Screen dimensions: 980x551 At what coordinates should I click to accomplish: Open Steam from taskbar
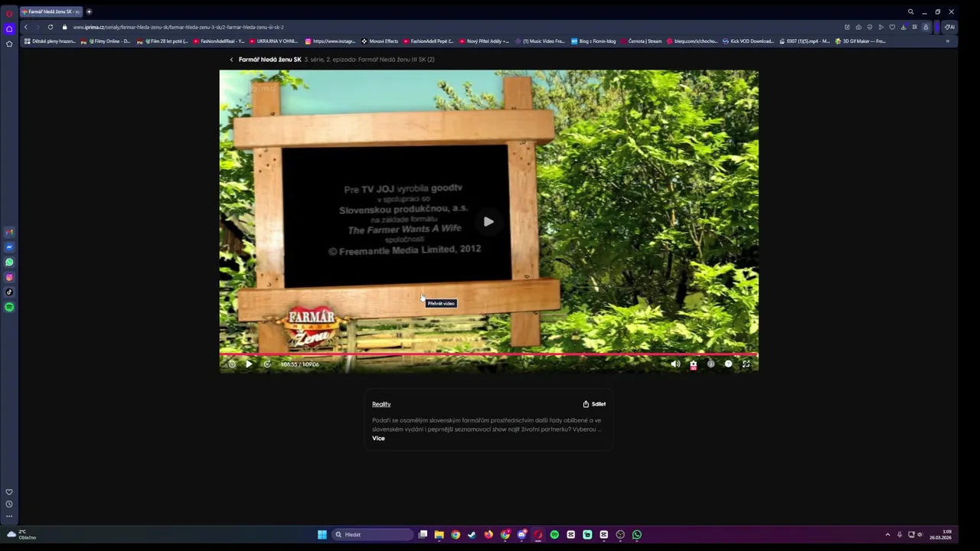click(x=472, y=534)
